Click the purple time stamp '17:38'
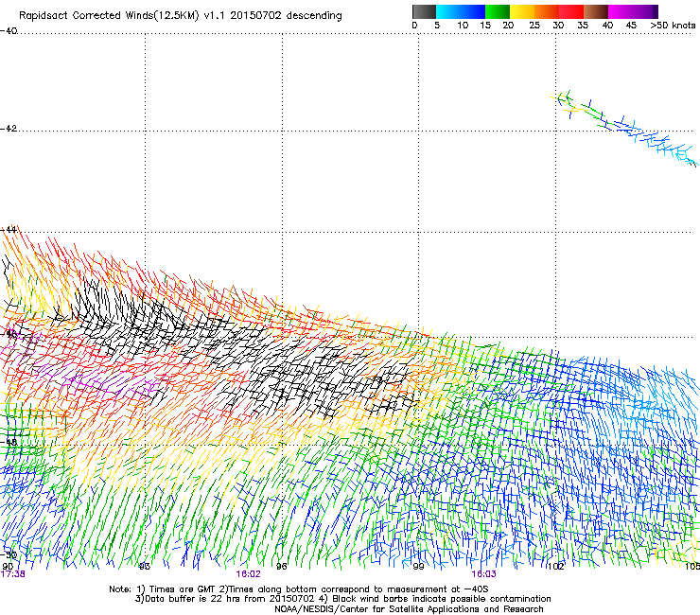The image size is (700, 615). click(x=13, y=574)
